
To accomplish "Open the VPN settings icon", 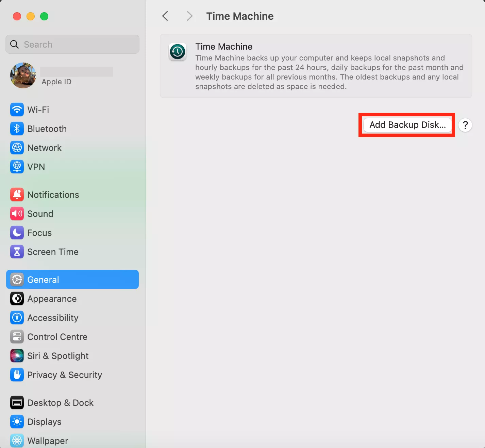I will coord(17,167).
